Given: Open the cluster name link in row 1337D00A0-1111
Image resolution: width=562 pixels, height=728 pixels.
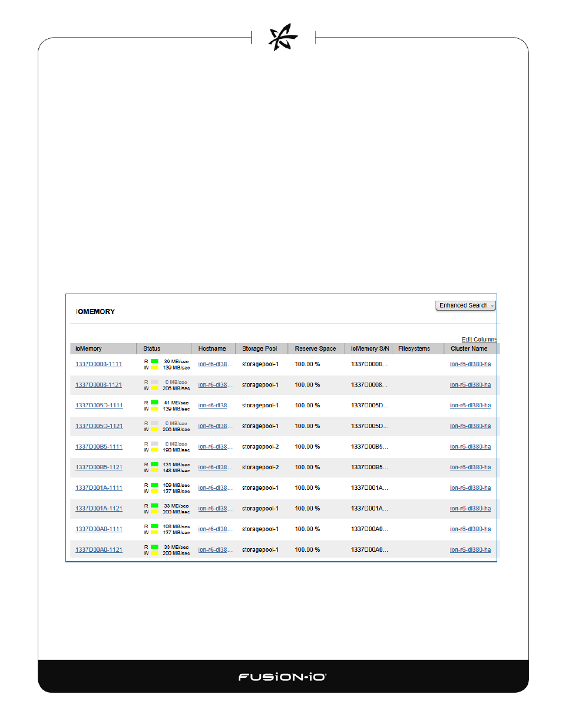Looking at the screenshot, I should [x=470, y=529].
